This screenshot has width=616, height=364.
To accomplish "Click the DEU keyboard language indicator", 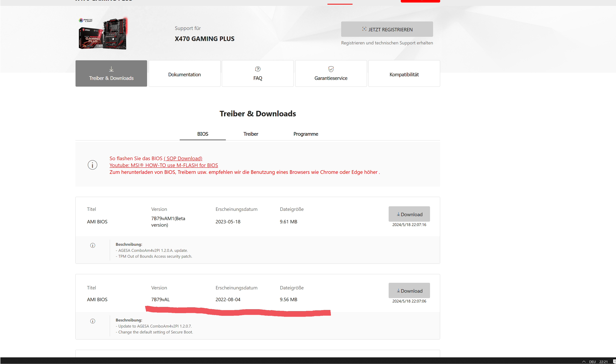I will (x=592, y=362).
